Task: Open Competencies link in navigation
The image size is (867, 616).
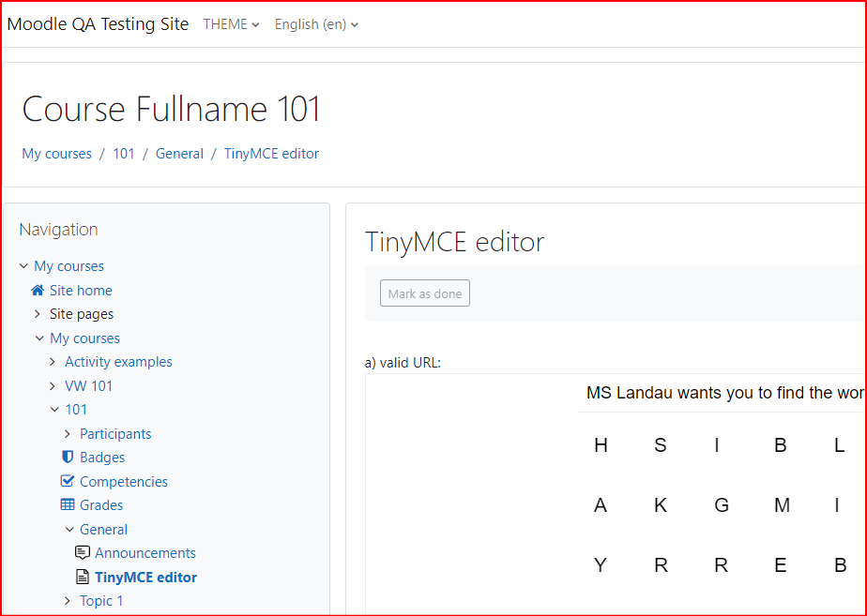Action: 124,481
